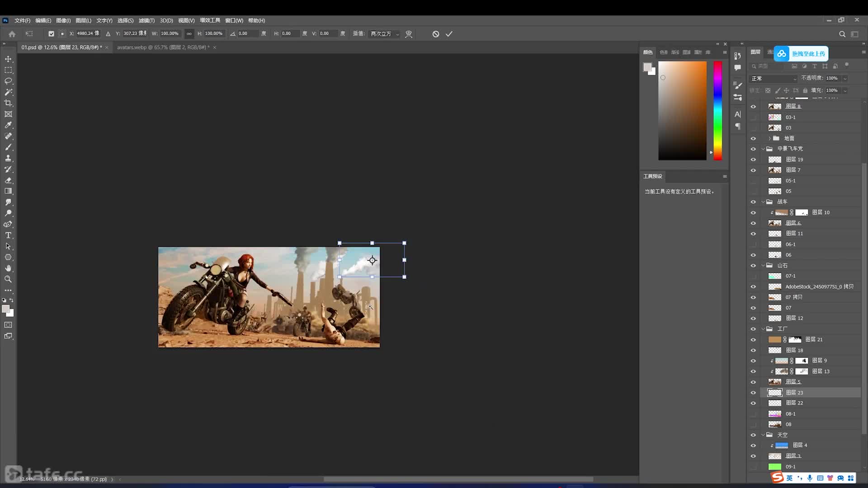Switch to the avatars.webp document tab
The height and width of the screenshot is (488, 868).
(x=163, y=47)
